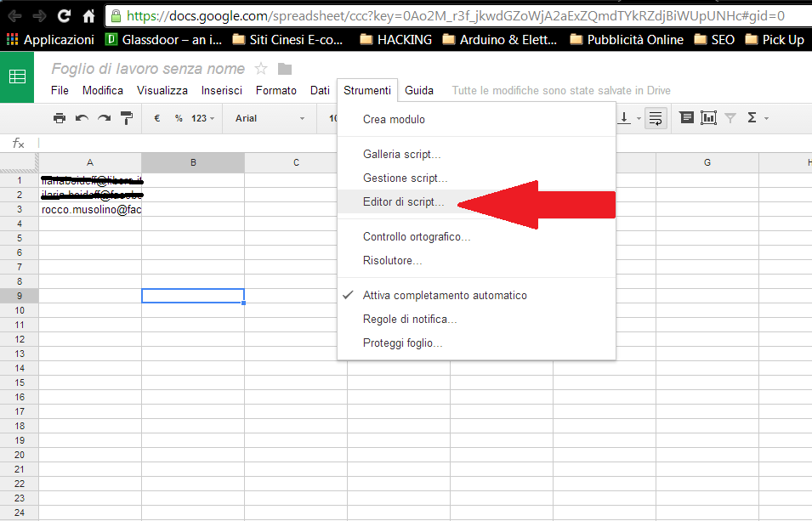This screenshot has height=521, width=812.
Task: Click the insert chart icon
Action: coord(708,118)
